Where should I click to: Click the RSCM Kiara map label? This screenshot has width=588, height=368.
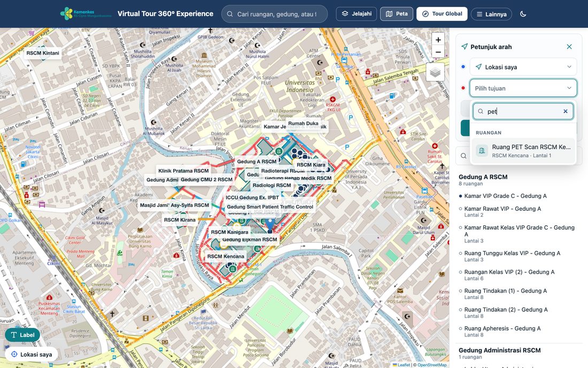tap(311, 165)
